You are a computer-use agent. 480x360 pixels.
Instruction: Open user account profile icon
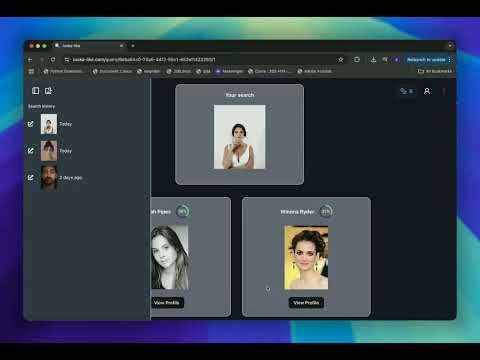click(x=427, y=91)
